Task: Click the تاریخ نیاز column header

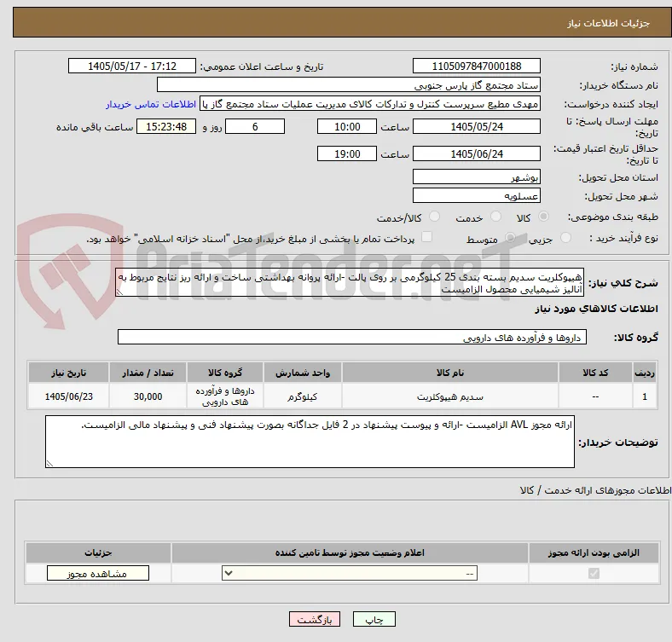Action: point(68,373)
